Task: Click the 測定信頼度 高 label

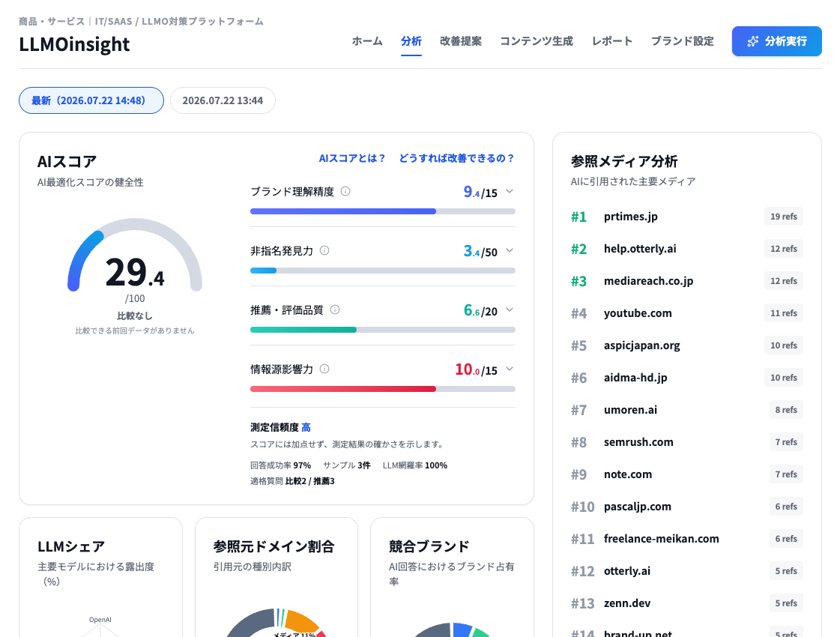Action: click(x=280, y=427)
